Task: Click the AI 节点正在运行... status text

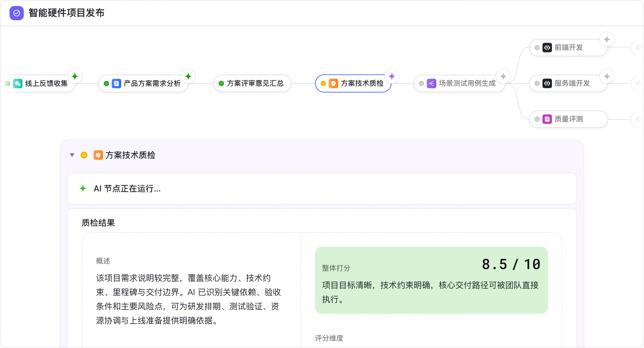Action: pos(127,189)
